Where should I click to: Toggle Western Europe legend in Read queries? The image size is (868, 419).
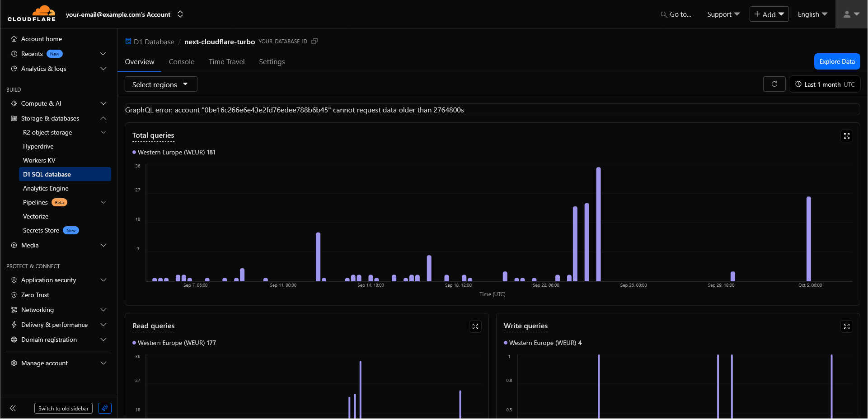174,343
